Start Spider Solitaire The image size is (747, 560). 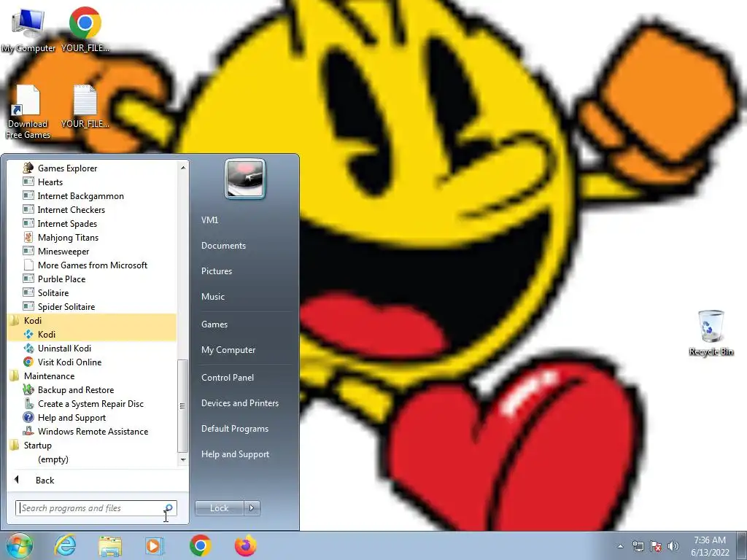point(66,306)
